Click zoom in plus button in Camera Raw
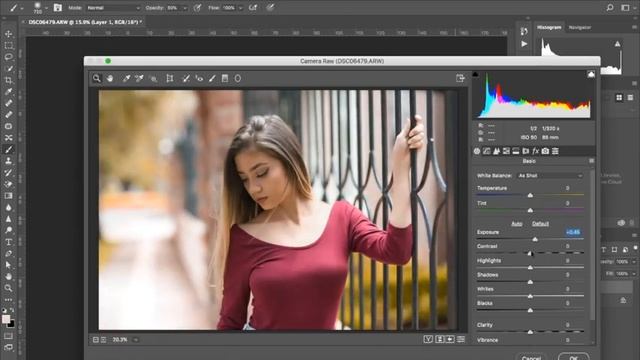The image size is (640, 360). point(104,340)
